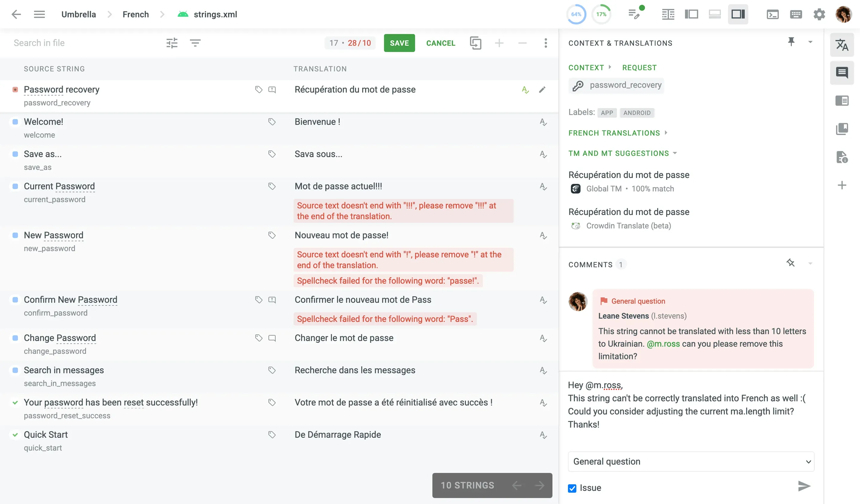Image resolution: width=860 pixels, height=504 pixels.
Task: Open the keyboard shortcuts panel
Action: (x=796, y=14)
